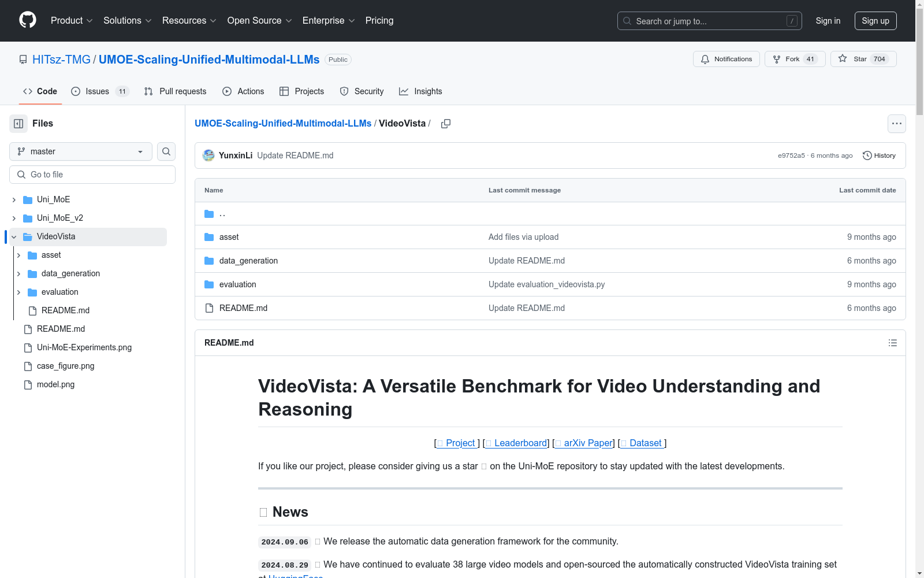Open the Actions tab
The height and width of the screenshot is (578, 924).
(x=243, y=91)
